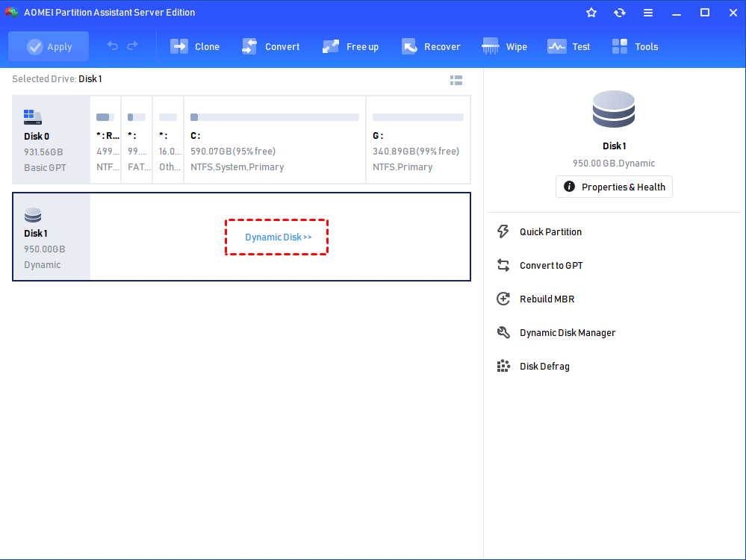This screenshot has height=560, width=746.
Task: Click the Dynamic Disk Manager wrench icon
Action: [503, 332]
